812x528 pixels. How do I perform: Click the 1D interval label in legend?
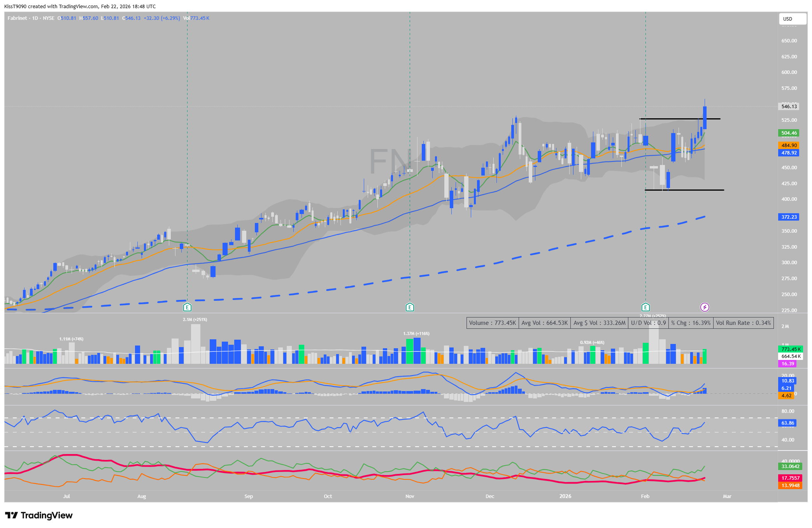pyautogui.click(x=35, y=18)
